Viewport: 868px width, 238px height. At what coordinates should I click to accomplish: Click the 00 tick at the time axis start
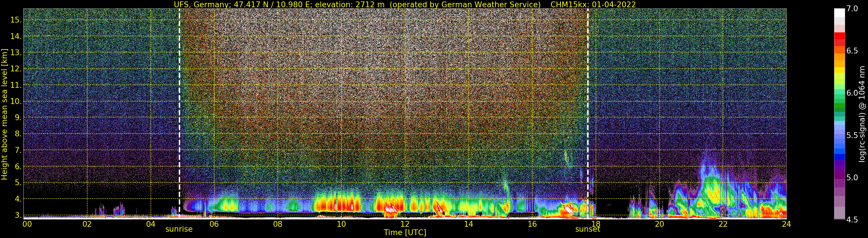click(27, 224)
